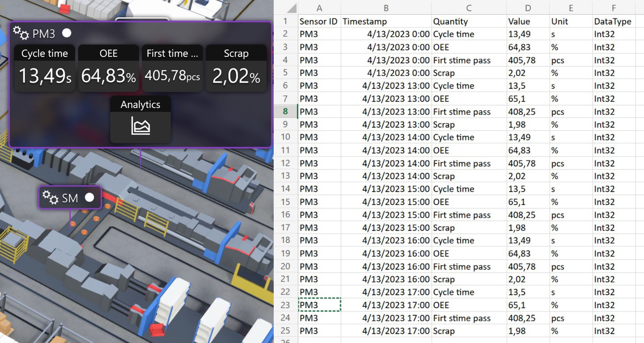Click the First time pass tile

(172, 68)
